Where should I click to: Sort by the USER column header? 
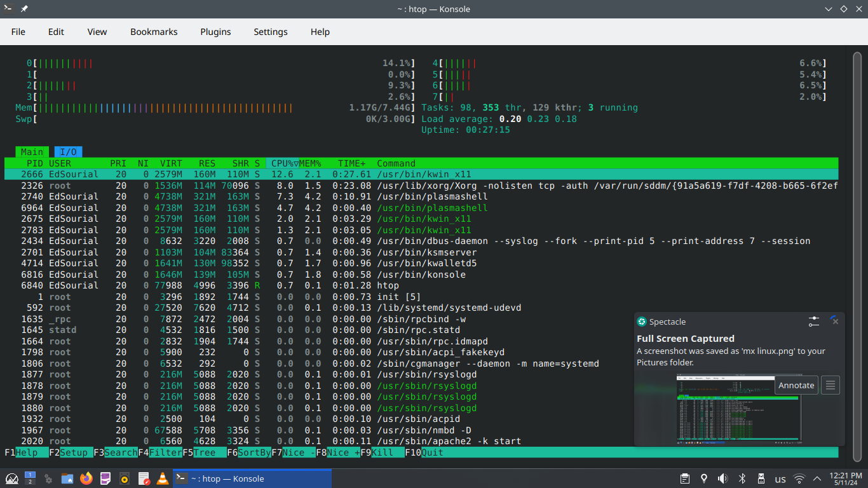tap(60, 163)
